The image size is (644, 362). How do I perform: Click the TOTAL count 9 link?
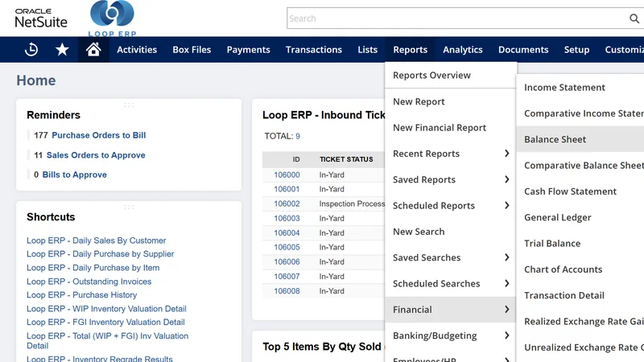point(298,136)
